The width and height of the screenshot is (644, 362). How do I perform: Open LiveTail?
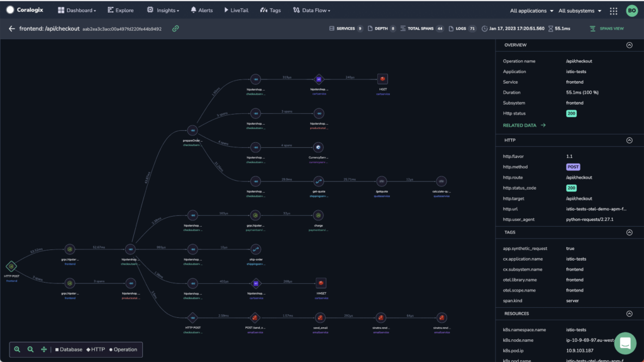[236, 10]
